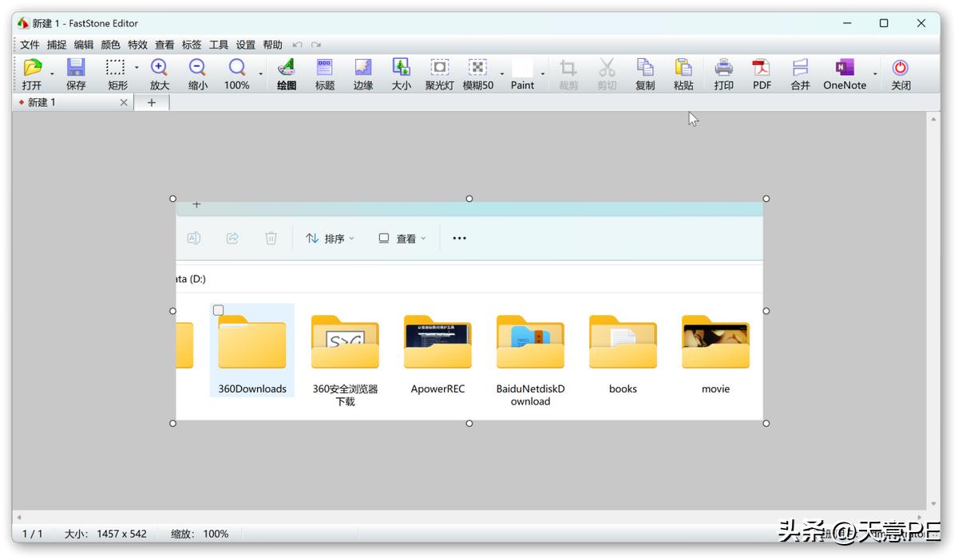Image resolution: width=958 pixels, height=560 pixels.
Task: Open the 特效 effects menu
Action: [137, 45]
